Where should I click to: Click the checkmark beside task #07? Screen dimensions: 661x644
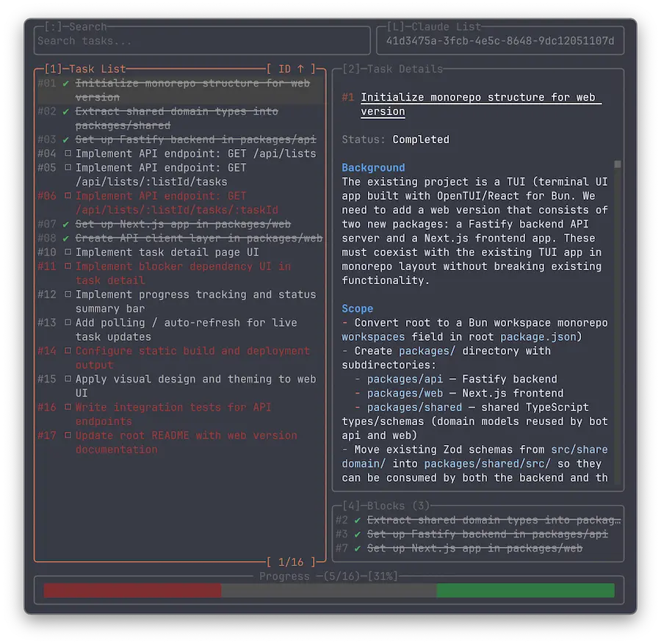point(67,224)
